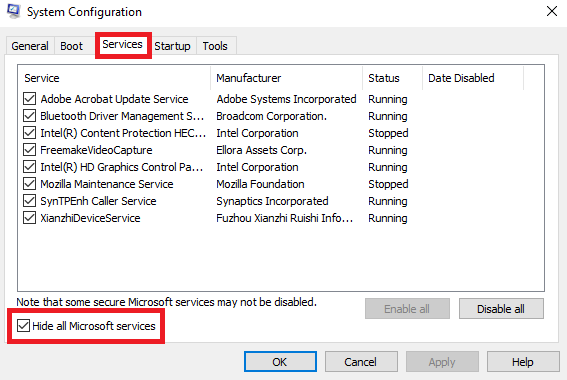Select the Startup tab
The width and height of the screenshot is (567, 380).
pos(172,46)
